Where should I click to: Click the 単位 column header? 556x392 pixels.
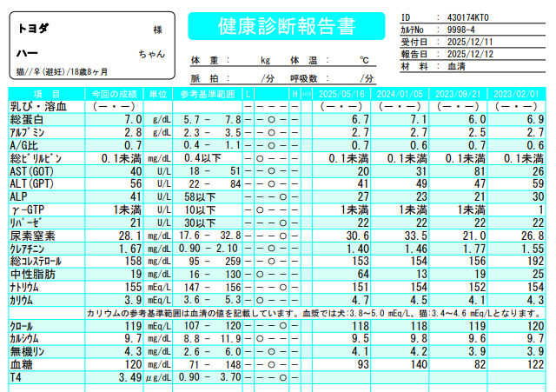pos(158,94)
